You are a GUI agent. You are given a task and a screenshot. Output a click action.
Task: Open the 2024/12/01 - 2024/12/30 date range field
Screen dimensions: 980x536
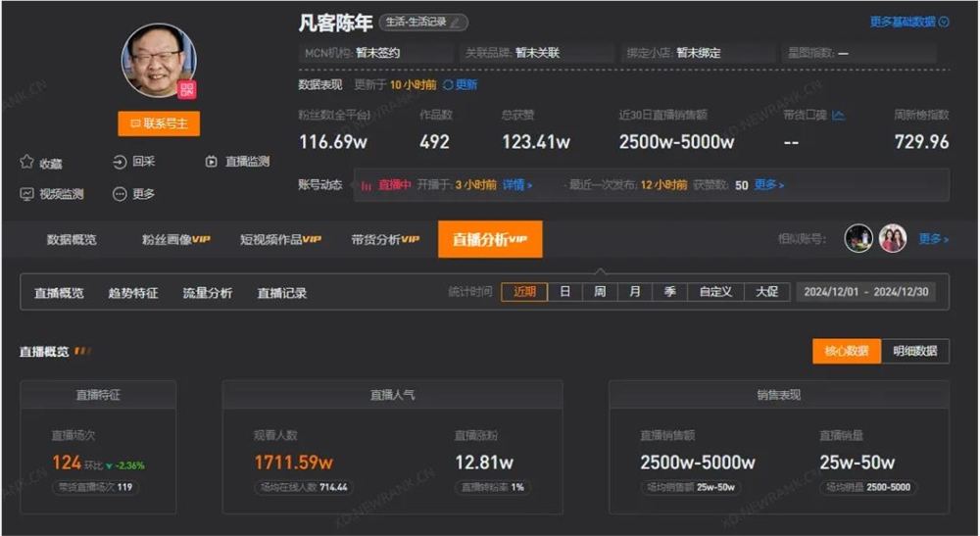[865, 292]
